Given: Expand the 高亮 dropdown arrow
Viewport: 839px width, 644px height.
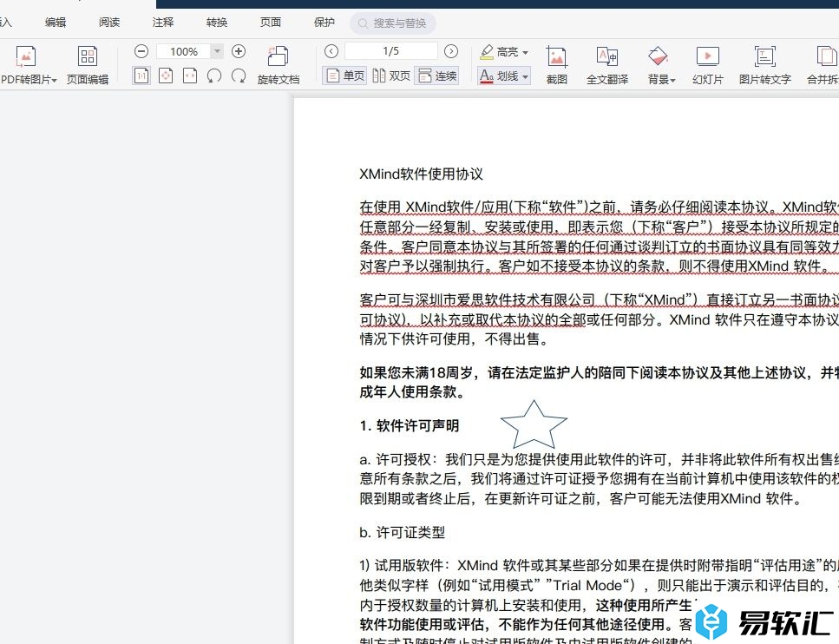Looking at the screenshot, I should click(525, 52).
